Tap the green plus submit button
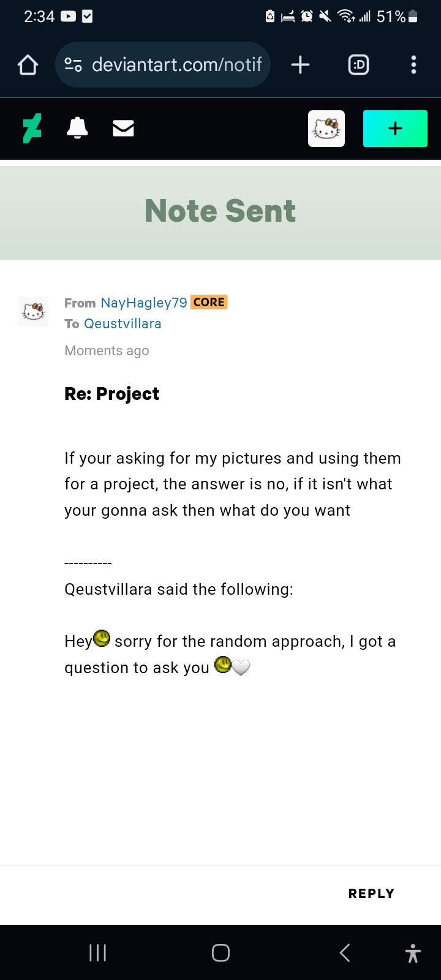441x980 pixels. click(395, 129)
